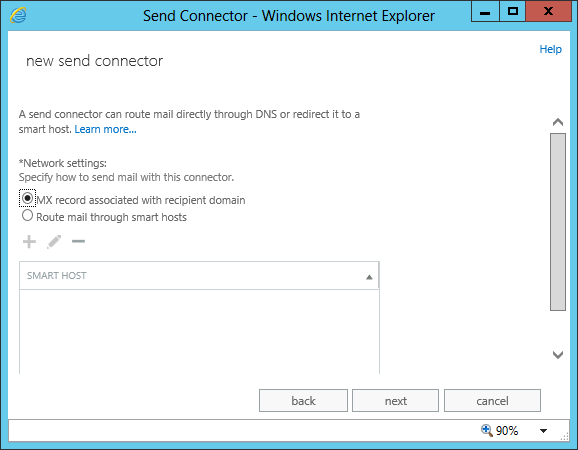Click the zoom magnifier icon in status bar
The image size is (578, 450).
[x=487, y=430]
